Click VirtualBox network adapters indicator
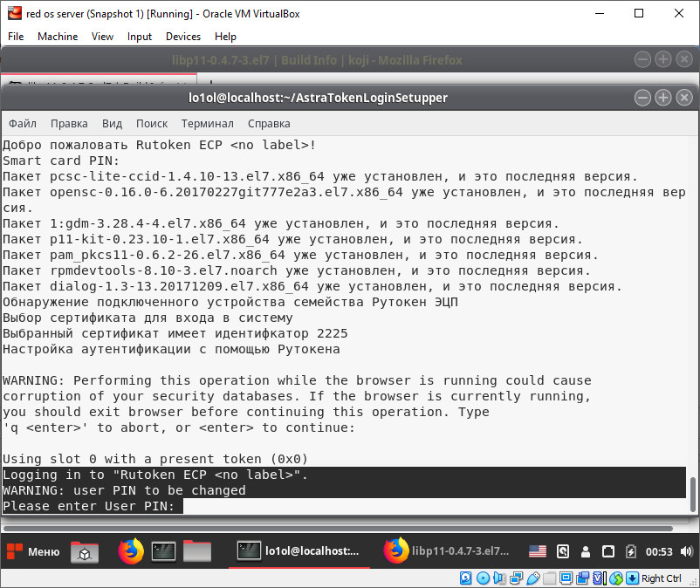 point(517,578)
